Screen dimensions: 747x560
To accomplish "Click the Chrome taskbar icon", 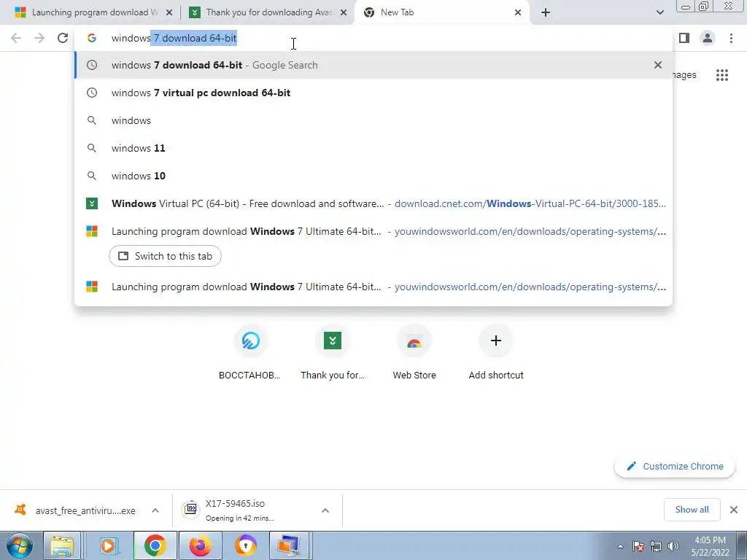I will coord(155,545).
